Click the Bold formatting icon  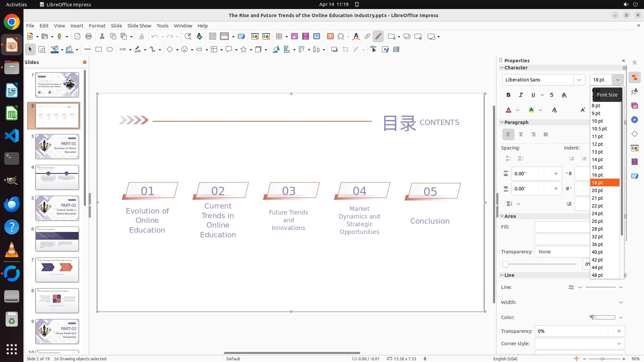(x=508, y=95)
